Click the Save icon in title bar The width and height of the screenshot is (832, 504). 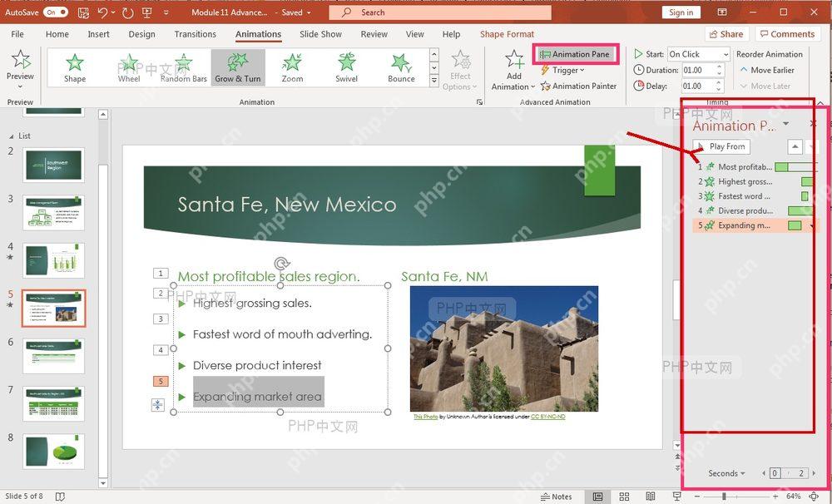(83, 12)
